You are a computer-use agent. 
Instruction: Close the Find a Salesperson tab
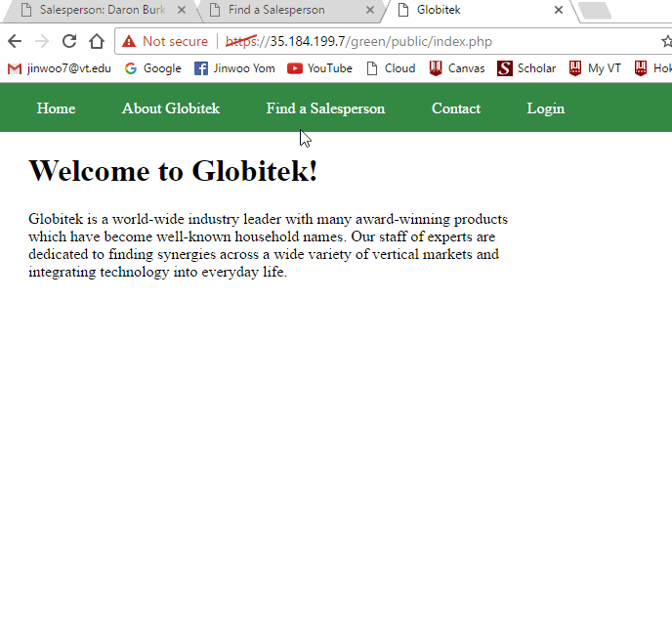click(x=370, y=10)
